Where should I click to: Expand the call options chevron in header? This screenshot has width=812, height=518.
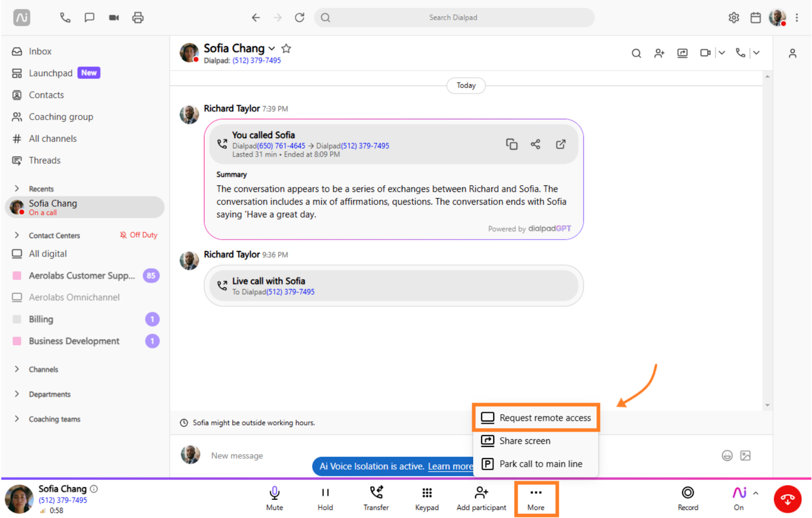(756, 53)
